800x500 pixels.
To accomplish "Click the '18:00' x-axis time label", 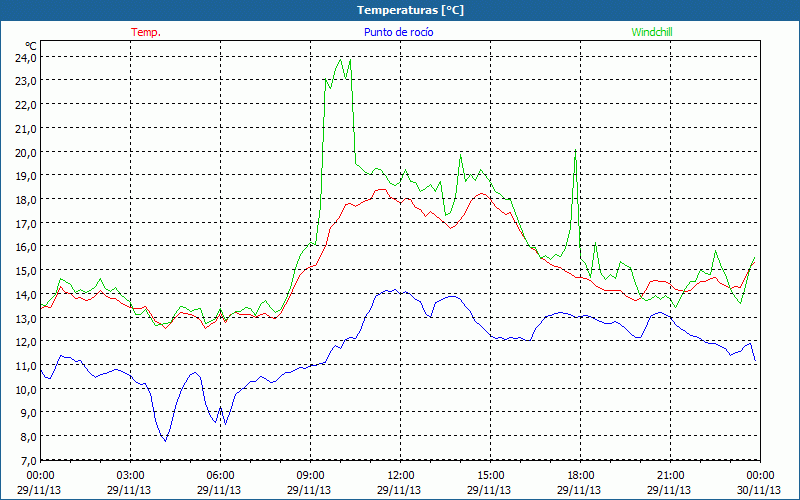I will click(580, 476).
